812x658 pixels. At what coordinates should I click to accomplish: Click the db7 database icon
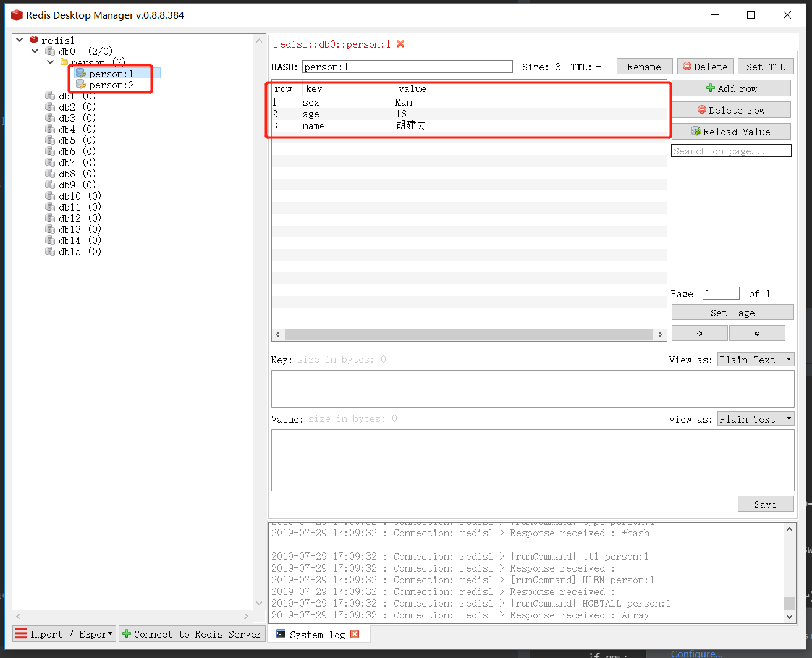[50, 162]
